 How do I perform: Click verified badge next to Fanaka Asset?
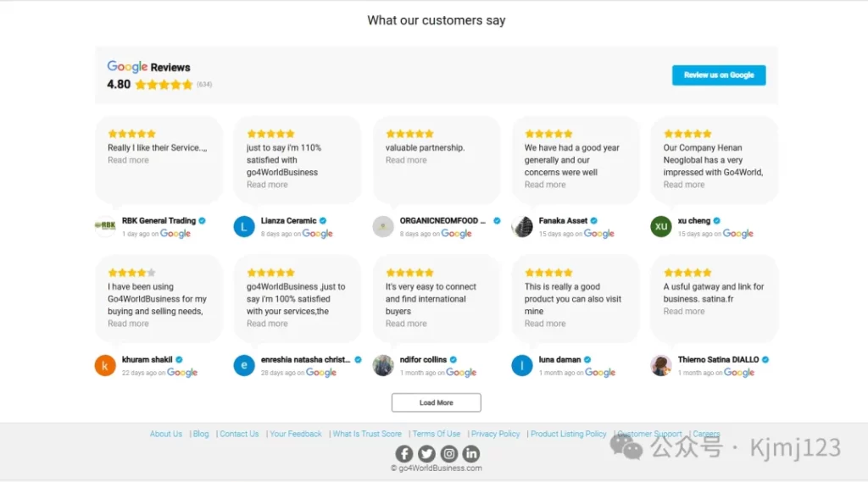(593, 221)
